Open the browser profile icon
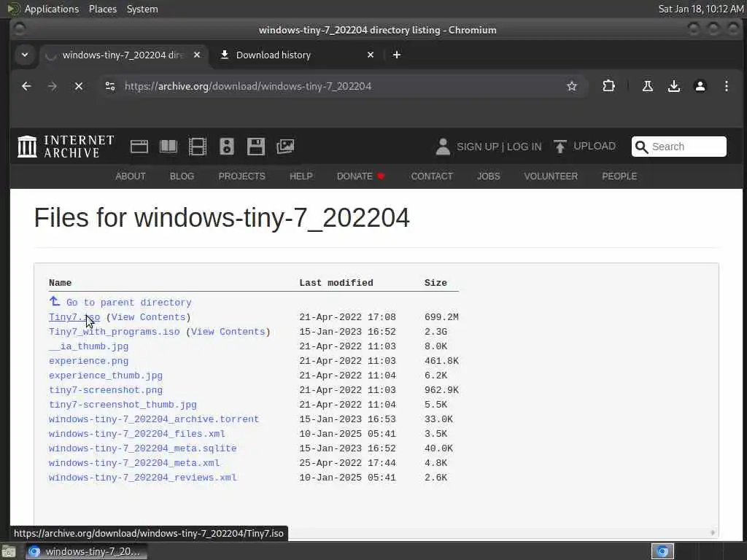The image size is (747, 560). point(700,86)
